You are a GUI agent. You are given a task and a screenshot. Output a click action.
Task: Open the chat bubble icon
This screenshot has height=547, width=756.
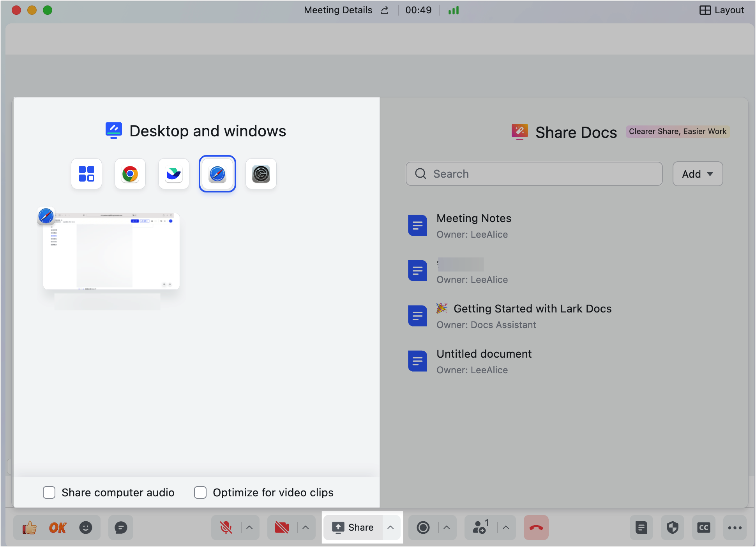[x=121, y=528]
